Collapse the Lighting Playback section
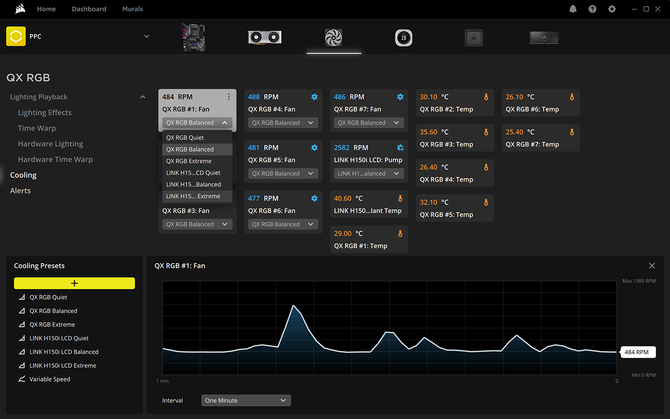Screen dimensions: 670x419 tap(142, 97)
